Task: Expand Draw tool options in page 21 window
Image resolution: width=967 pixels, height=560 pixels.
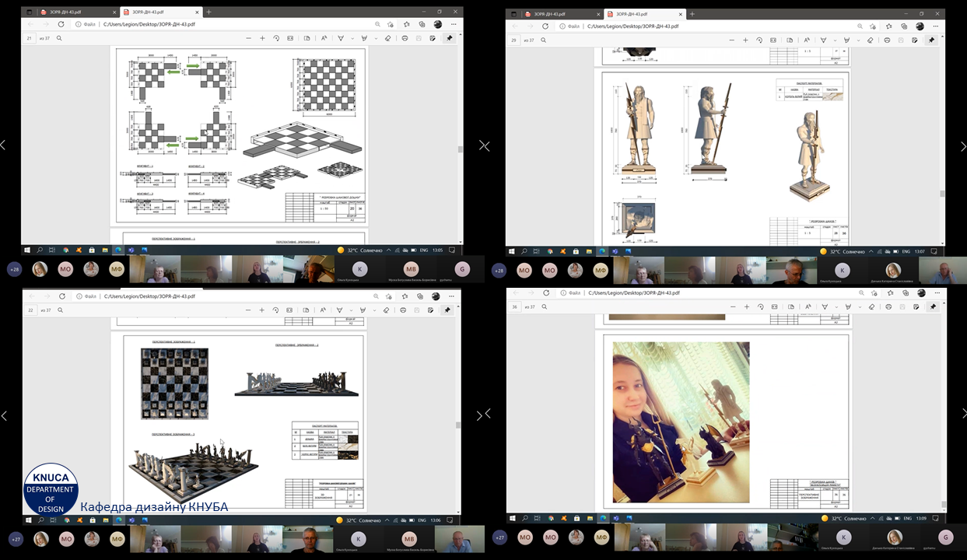Action: pos(351,38)
